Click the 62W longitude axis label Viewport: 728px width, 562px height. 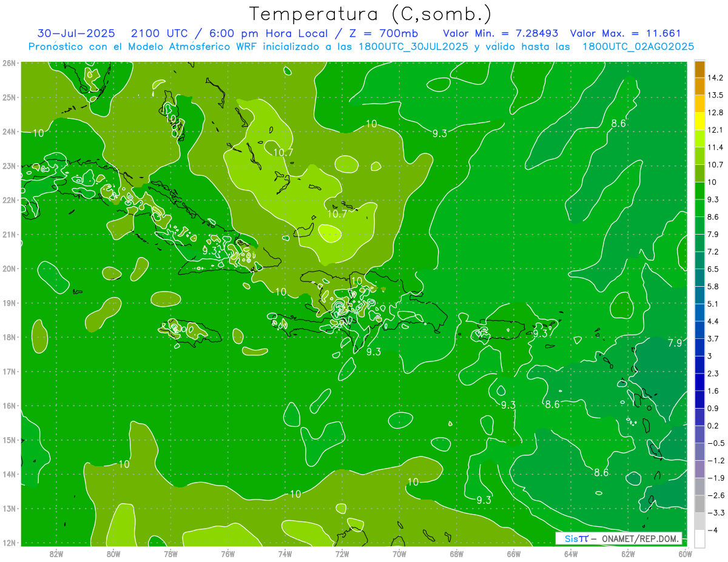pos(628,554)
